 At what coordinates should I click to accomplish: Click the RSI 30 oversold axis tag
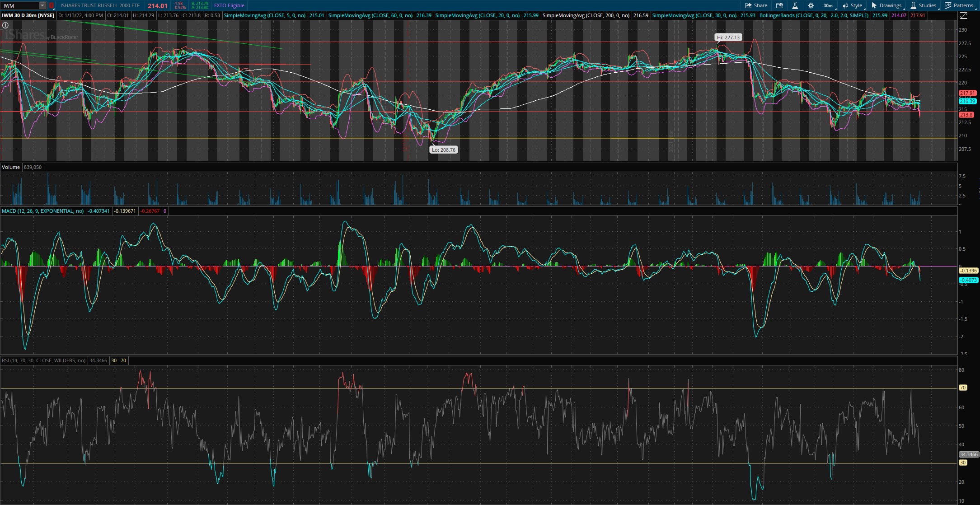coord(963,463)
